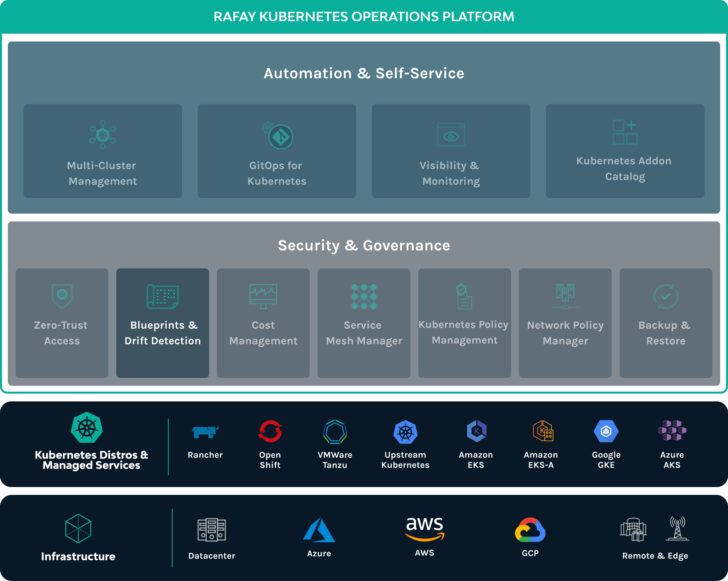Image resolution: width=728 pixels, height=581 pixels.
Task: Click the Kubernetes Policy Management icon
Action: [464, 296]
